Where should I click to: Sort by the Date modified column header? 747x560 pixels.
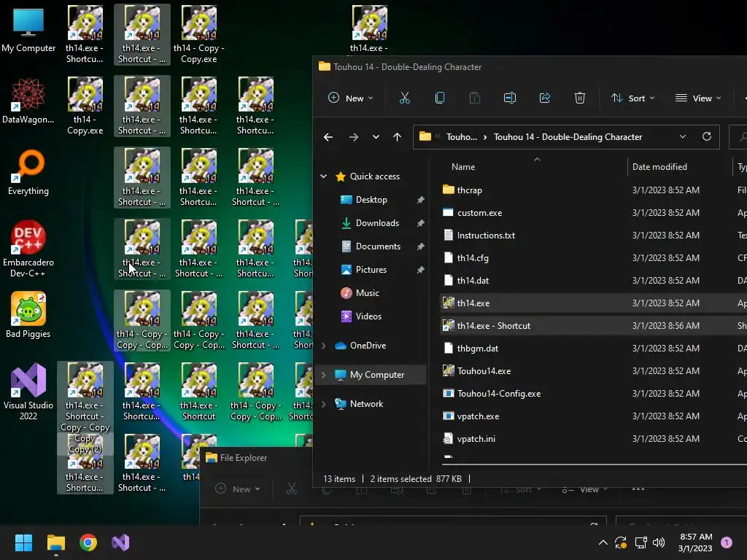[659, 167]
